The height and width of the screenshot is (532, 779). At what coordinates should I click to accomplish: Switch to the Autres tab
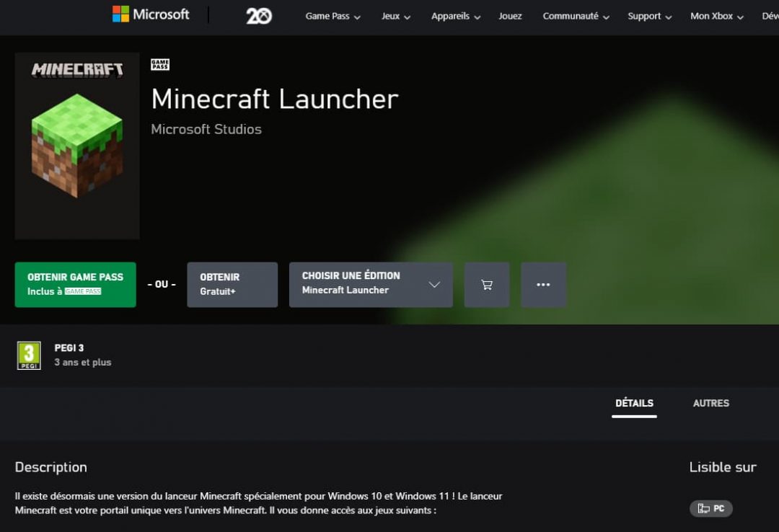pos(710,404)
